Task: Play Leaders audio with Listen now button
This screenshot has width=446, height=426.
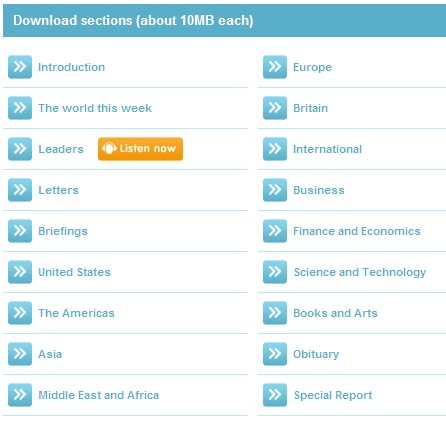Action: click(x=140, y=149)
